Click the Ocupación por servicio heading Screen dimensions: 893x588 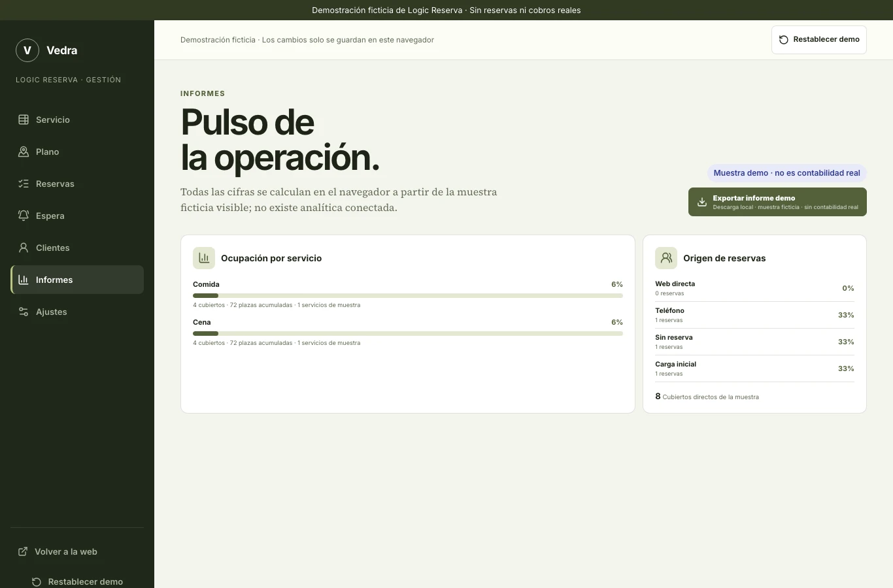(271, 258)
